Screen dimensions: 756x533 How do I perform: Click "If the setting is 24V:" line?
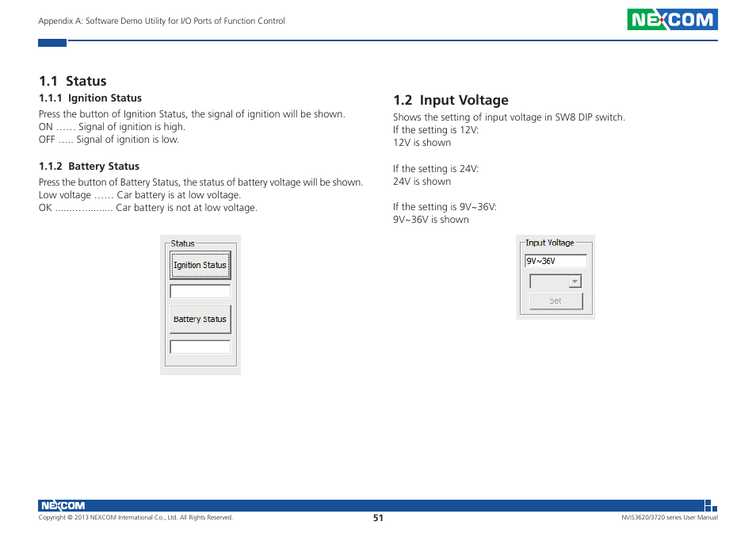[x=436, y=169]
